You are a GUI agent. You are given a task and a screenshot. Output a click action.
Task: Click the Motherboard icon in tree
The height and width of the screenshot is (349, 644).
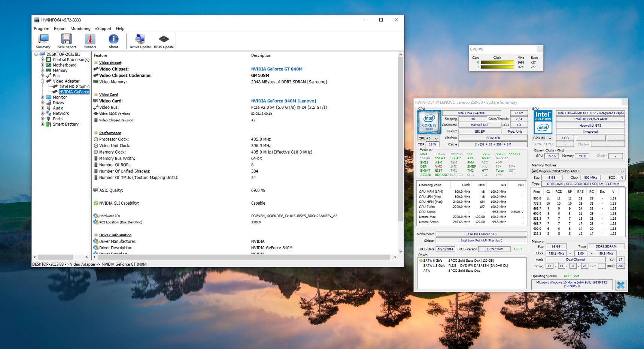[48, 65]
